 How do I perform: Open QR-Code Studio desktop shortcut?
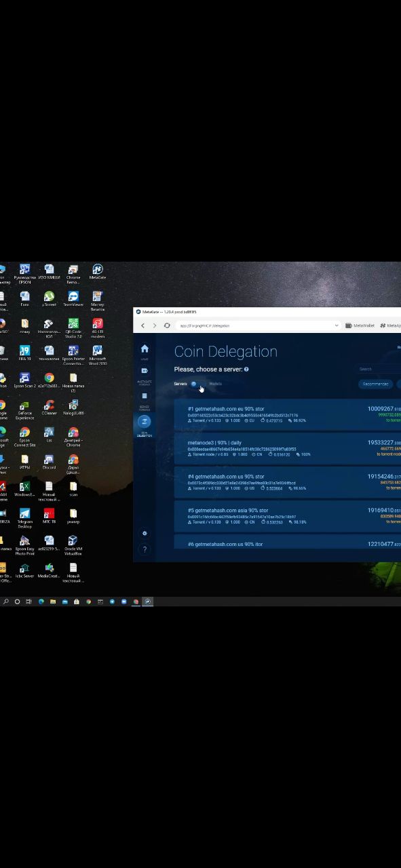pos(73,328)
